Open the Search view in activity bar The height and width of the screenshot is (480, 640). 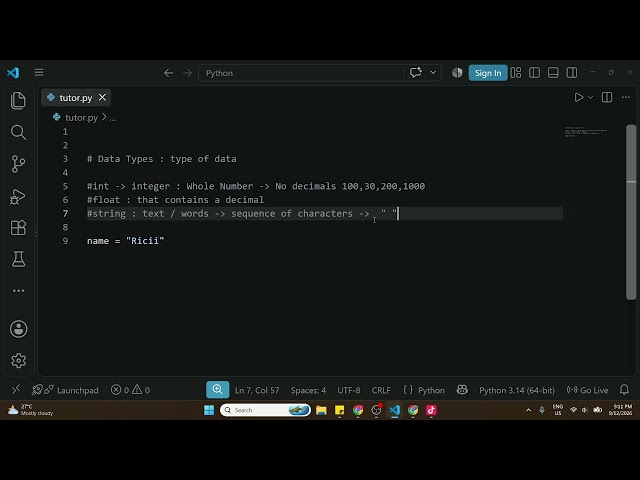point(18,132)
